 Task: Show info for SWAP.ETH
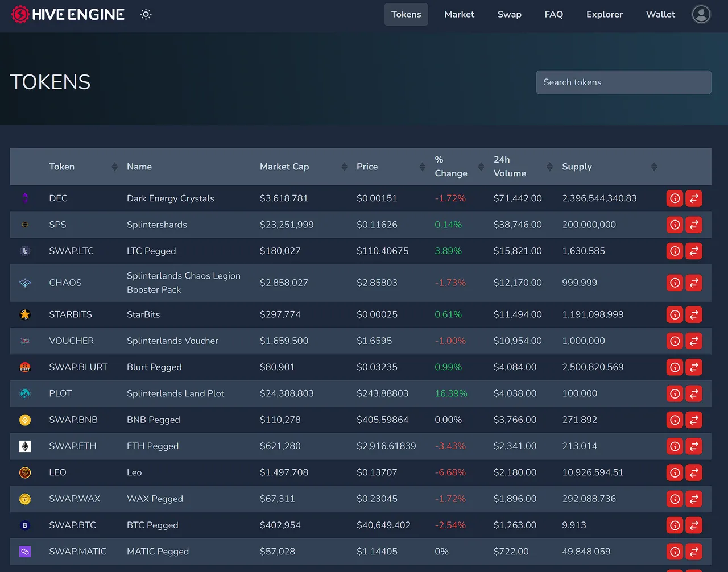675,446
